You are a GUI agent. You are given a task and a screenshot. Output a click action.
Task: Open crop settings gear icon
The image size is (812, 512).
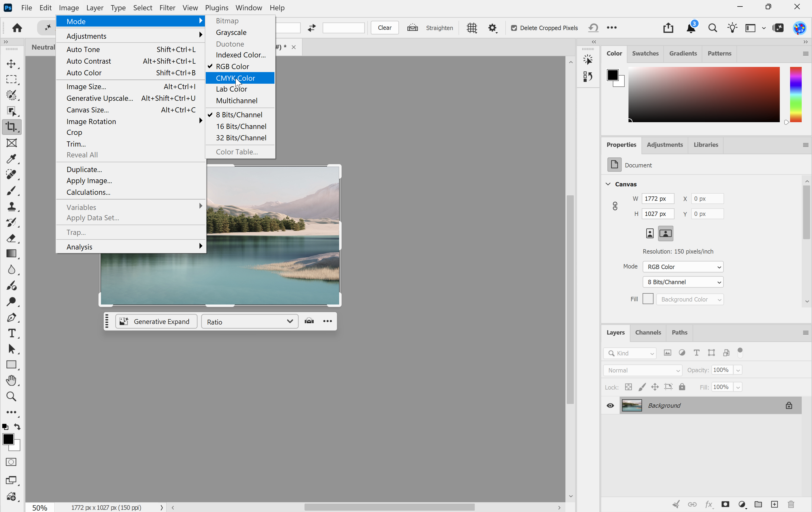pos(493,28)
